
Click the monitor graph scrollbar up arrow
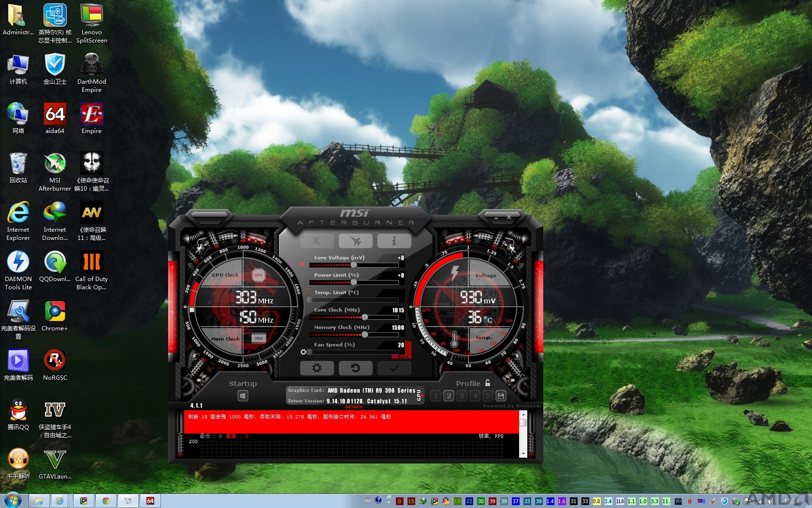click(523, 415)
